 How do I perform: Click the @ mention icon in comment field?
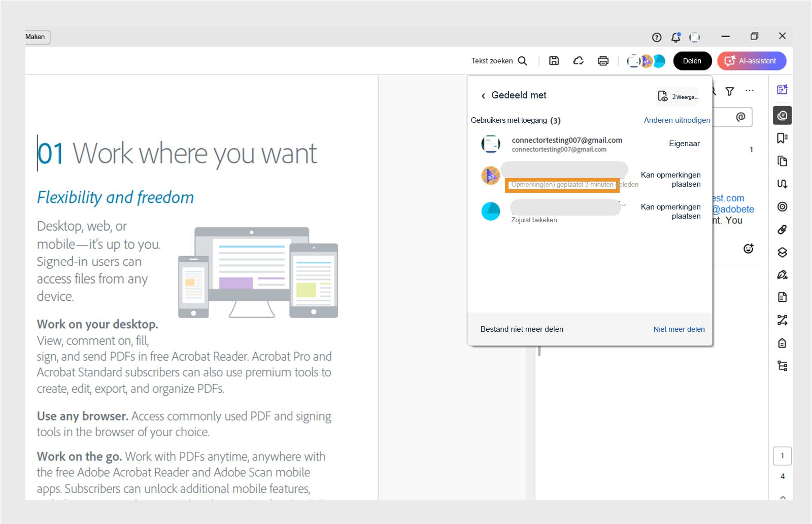pos(740,117)
